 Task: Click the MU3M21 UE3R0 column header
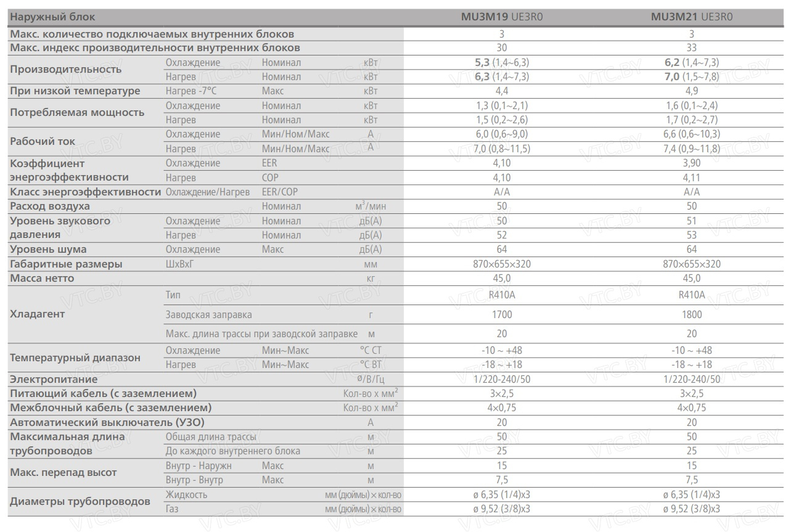click(691, 17)
